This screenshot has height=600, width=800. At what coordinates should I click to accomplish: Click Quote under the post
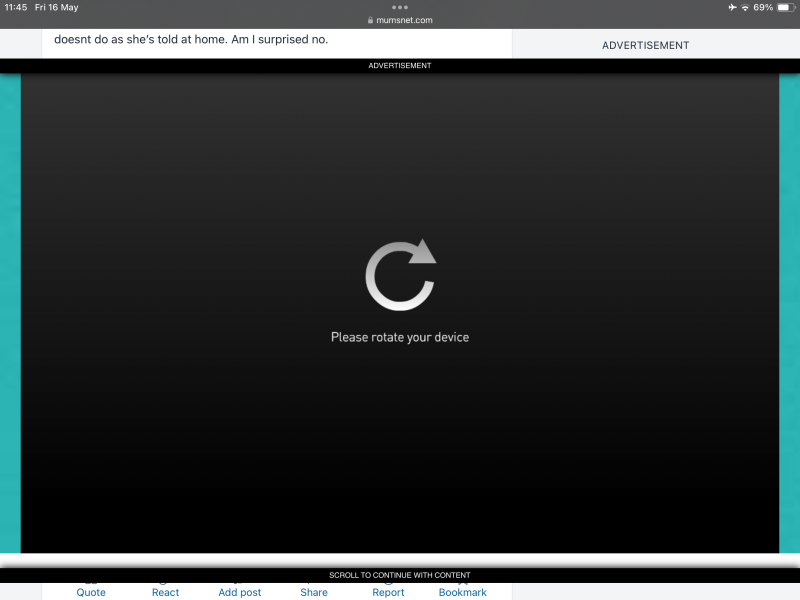click(91, 592)
